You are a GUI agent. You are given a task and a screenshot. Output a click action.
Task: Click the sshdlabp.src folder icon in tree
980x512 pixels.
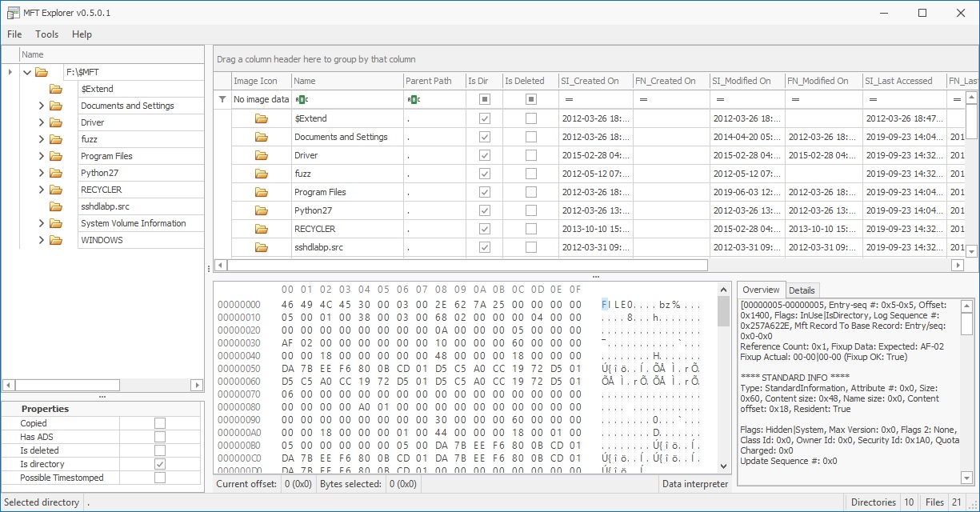56,206
